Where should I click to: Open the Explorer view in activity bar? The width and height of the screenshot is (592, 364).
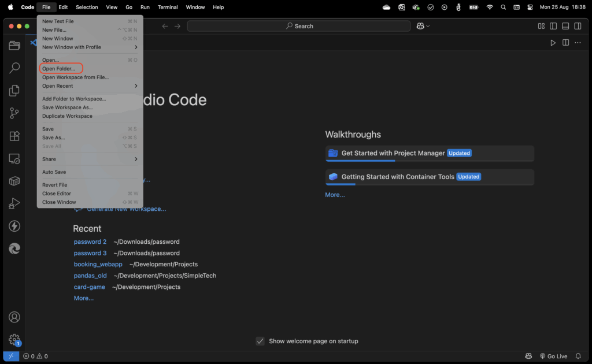[x=14, y=46]
